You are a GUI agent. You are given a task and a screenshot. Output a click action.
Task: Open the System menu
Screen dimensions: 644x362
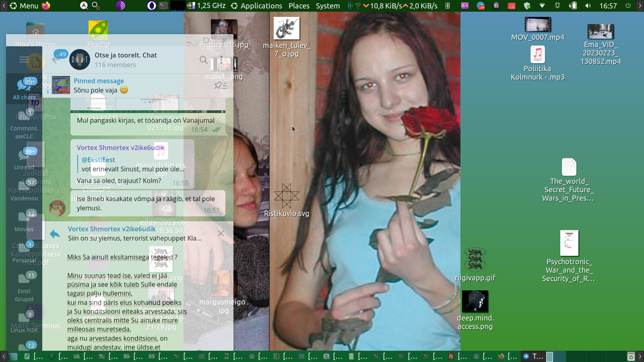(x=328, y=6)
